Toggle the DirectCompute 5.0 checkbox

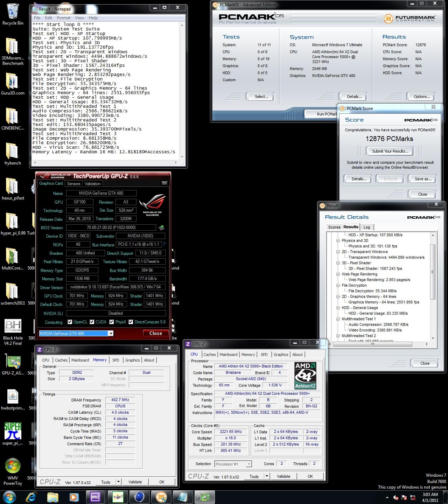(131, 322)
